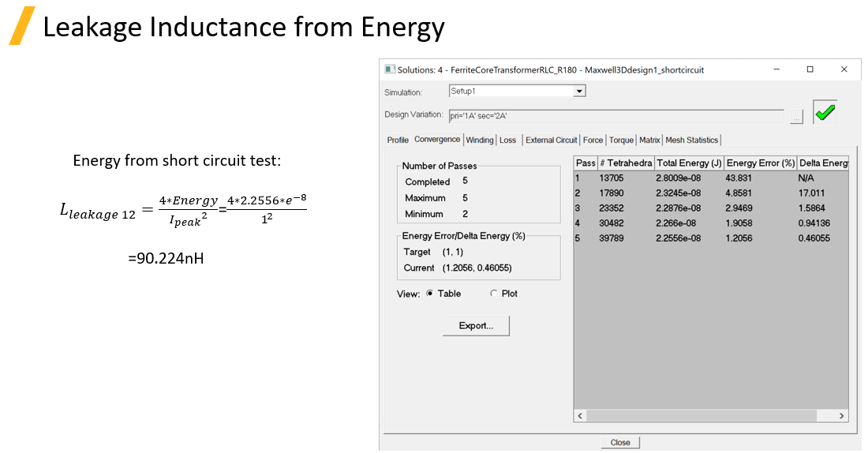Image resolution: width=868 pixels, height=453 pixels.
Task: Click the Close button at bottom
Action: [620, 443]
